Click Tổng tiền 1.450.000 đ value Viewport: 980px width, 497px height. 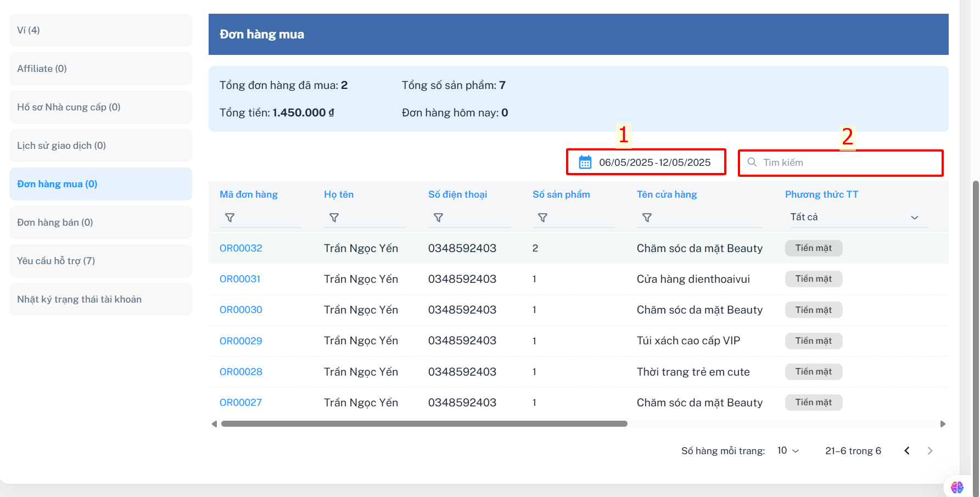(x=304, y=113)
